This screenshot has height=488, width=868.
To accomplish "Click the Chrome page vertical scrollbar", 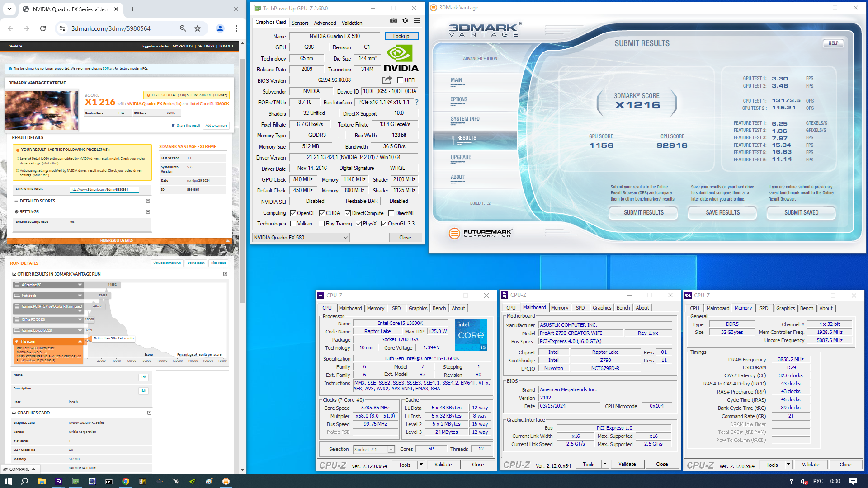I will pos(242,181).
